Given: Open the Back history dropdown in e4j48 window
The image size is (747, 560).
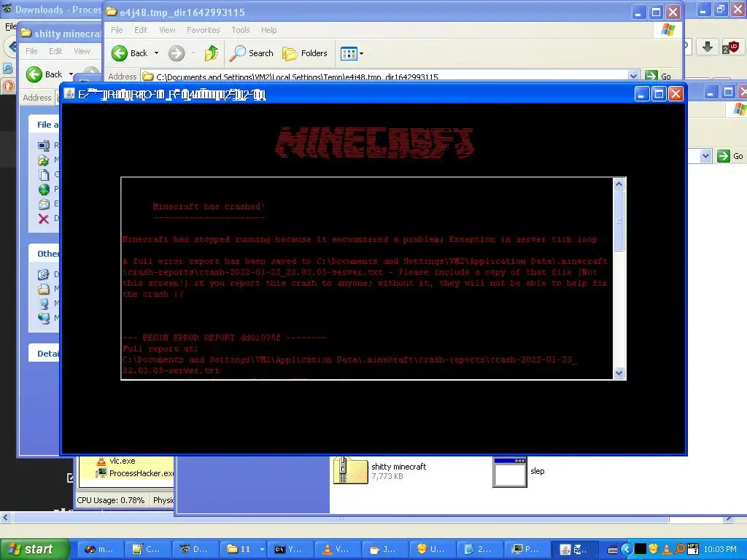Looking at the screenshot, I should [x=156, y=53].
